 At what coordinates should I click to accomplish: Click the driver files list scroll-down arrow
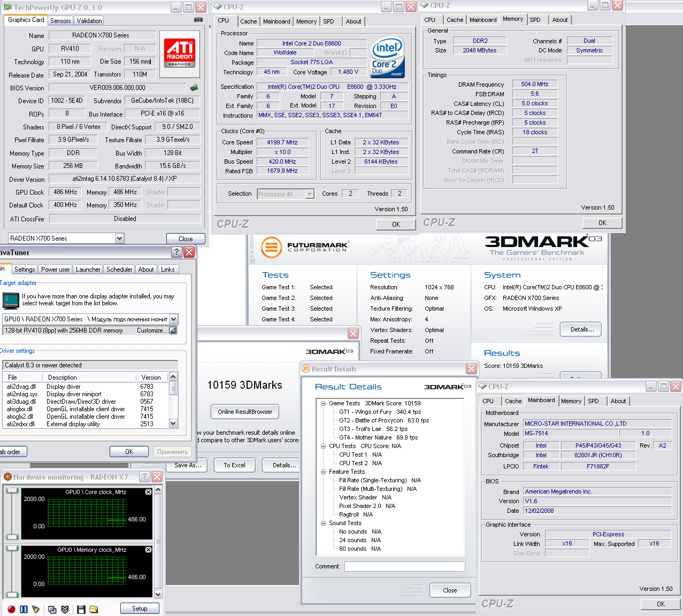(173, 423)
